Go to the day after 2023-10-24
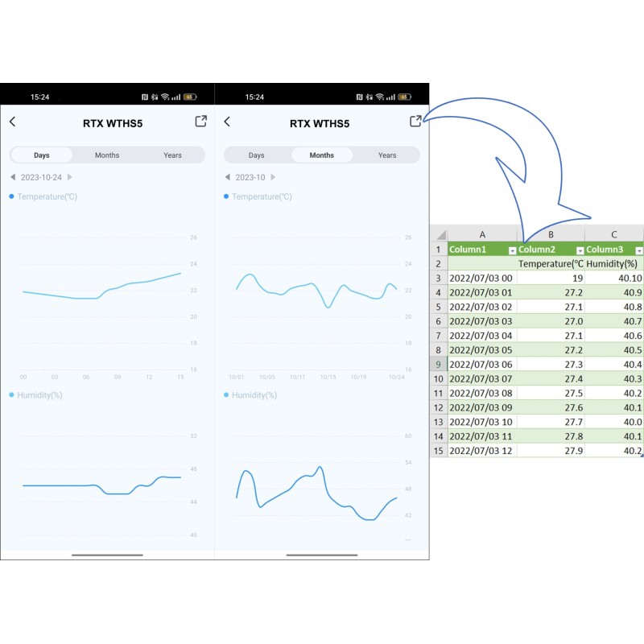Viewport: 644px width, 644px height. click(70, 177)
